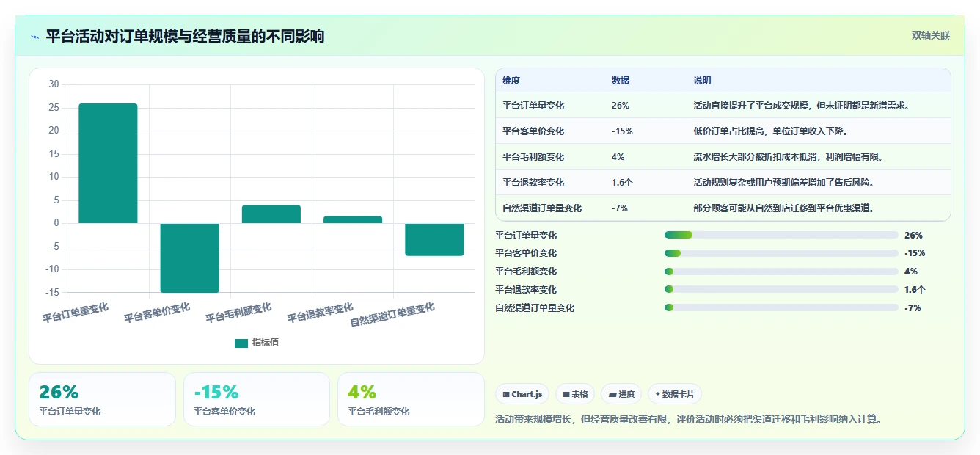Select the 自然渠道订单量变化 negative bar
980x455 pixels.
click(434, 239)
